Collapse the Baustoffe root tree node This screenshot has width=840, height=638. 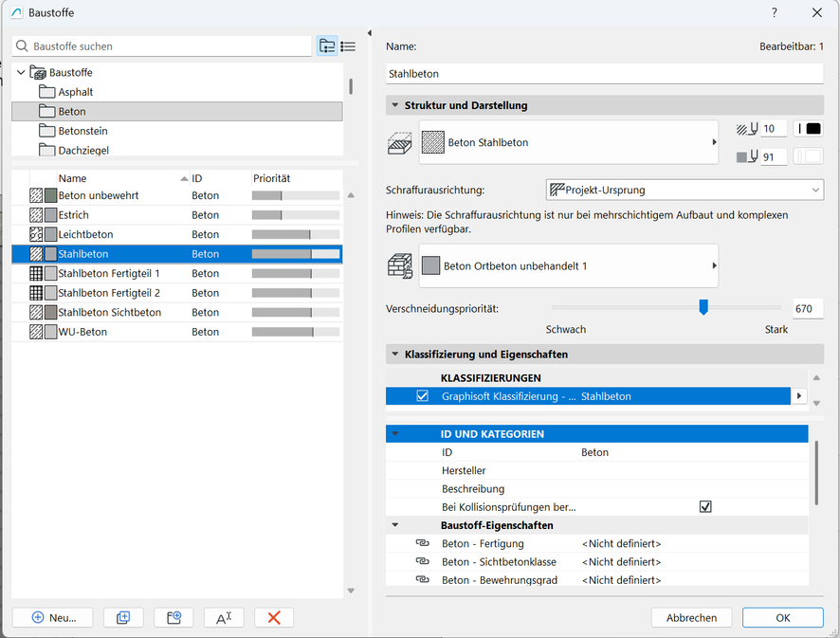21,72
